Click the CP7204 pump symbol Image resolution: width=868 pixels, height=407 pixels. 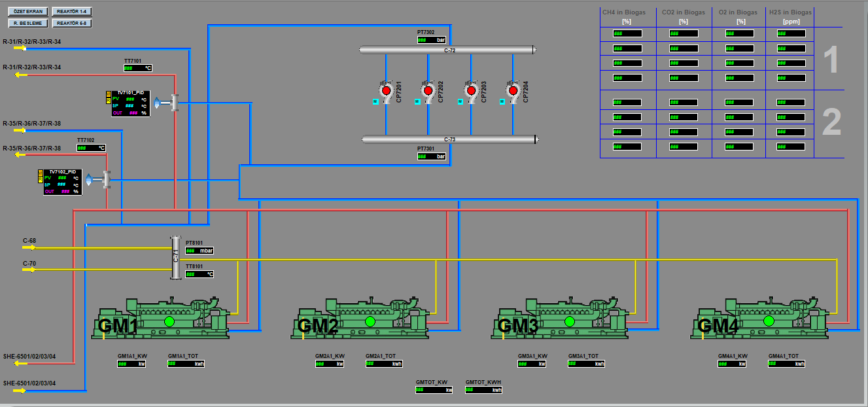512,90
